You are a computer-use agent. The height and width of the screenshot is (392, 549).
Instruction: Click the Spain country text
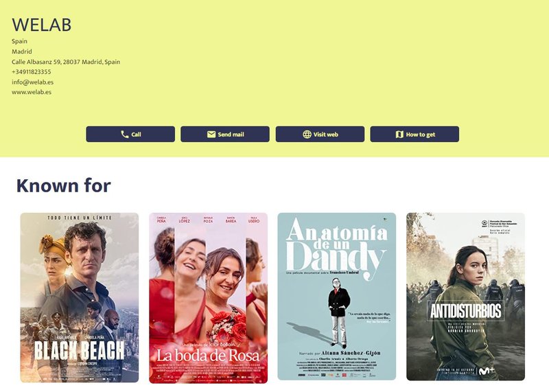tap(20, 41)
